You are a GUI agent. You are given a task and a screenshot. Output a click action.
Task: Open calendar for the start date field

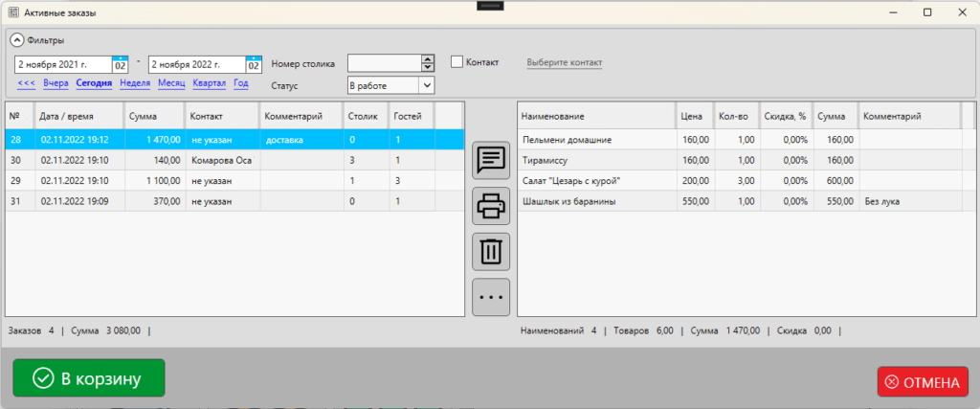coord(121,65)
